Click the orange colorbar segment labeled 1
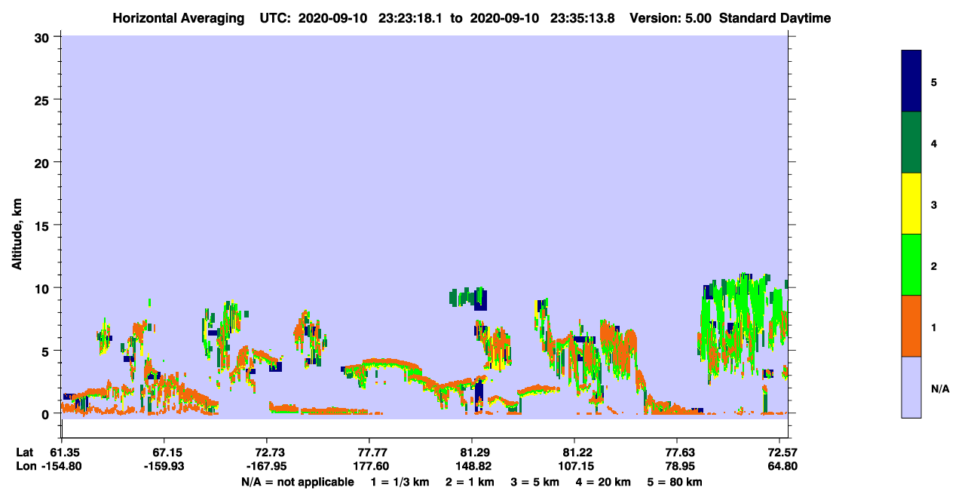The height and width of the screenshot is (503, 980). click(x=911, y=326)
